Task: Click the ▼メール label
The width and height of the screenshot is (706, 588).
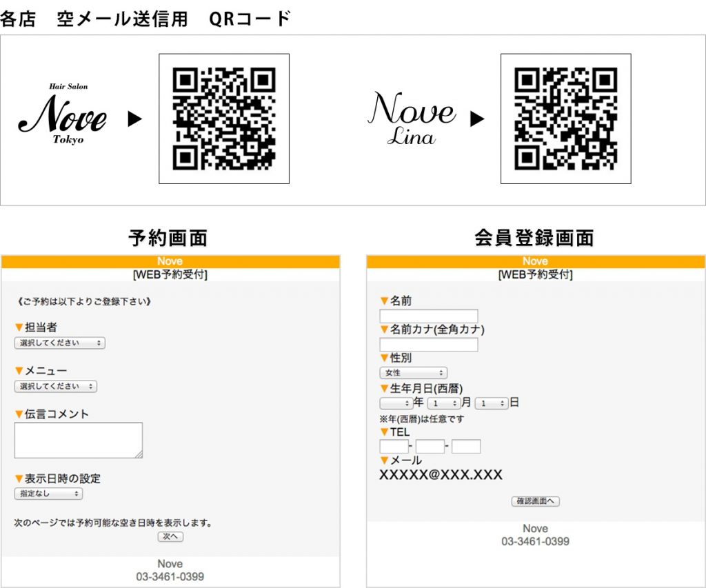Action: (401, 460)
